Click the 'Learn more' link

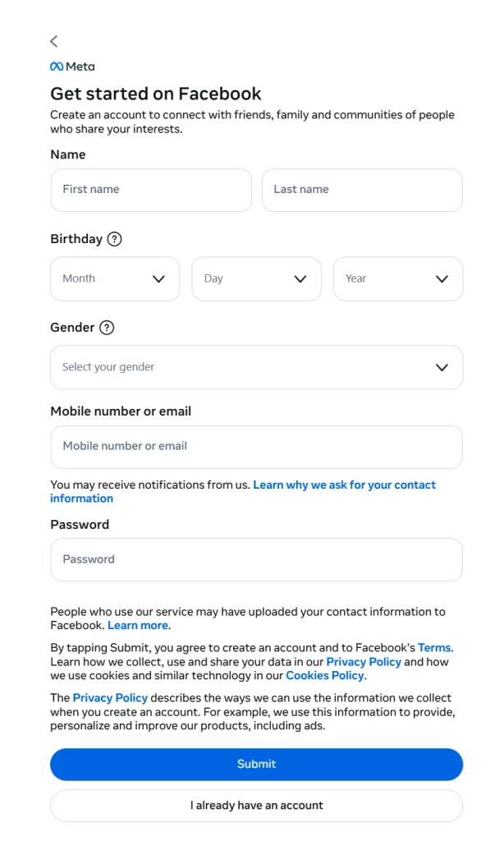[x=138, y=625]
